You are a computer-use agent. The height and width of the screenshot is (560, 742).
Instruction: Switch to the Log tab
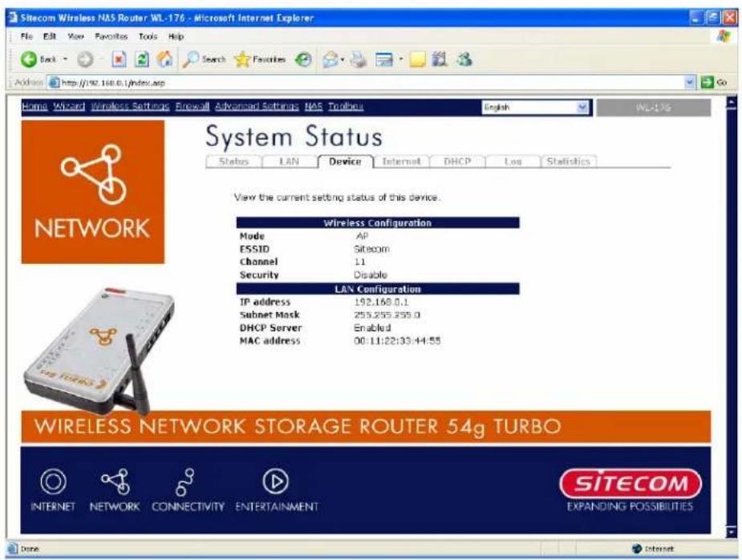pyautogui.click(x=513, y=161)
